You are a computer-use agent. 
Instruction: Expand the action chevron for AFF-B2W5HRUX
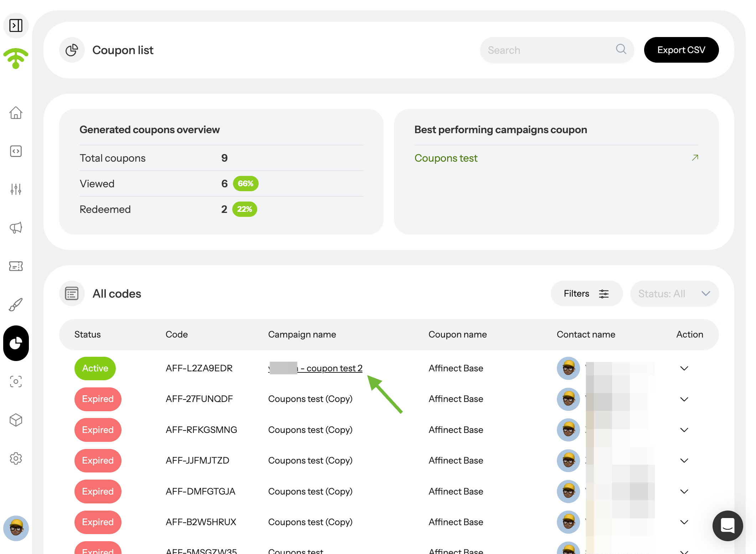[x=684, y=522]
